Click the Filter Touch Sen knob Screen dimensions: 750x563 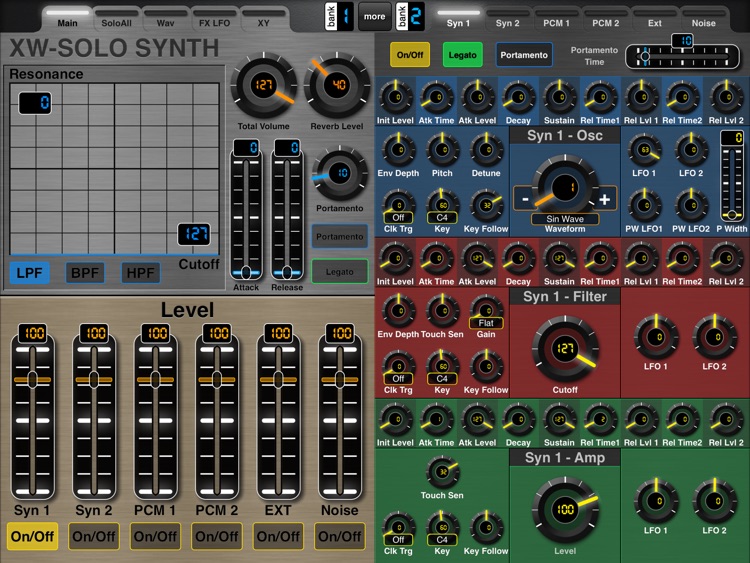pyautogui.click(x=442, y=311)
